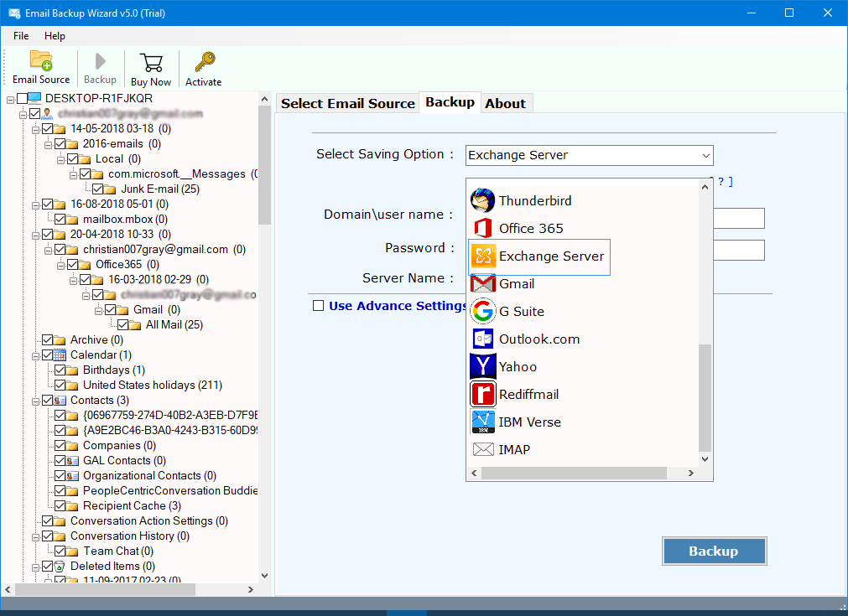This screenshot has width=848, height=616.
Task: Uncheck the mailbox.mbox checkbox
Action: pyautogui.click(x=60, y=220)
